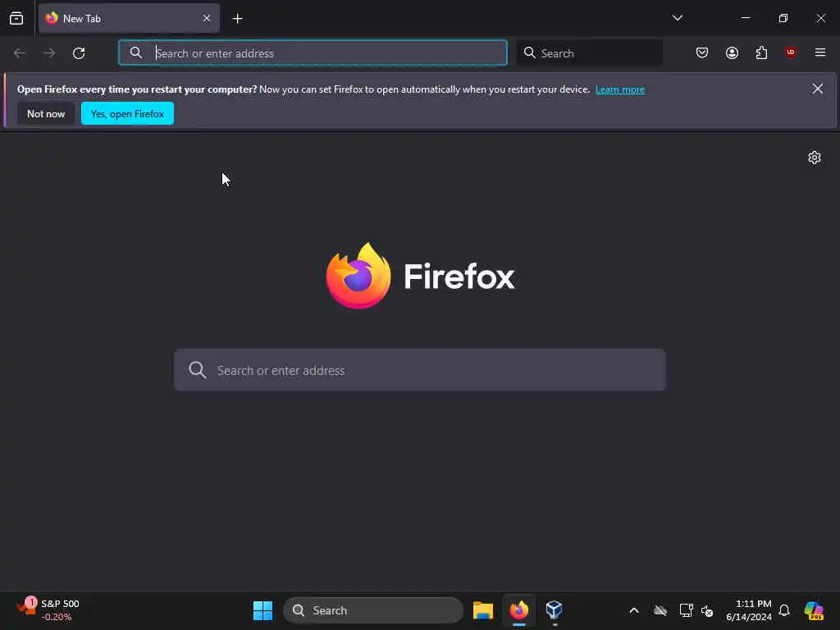Restore down the Firefox window
Image resolution: width=840 pixels, height=630 pixels.
[x=783, y=18]
